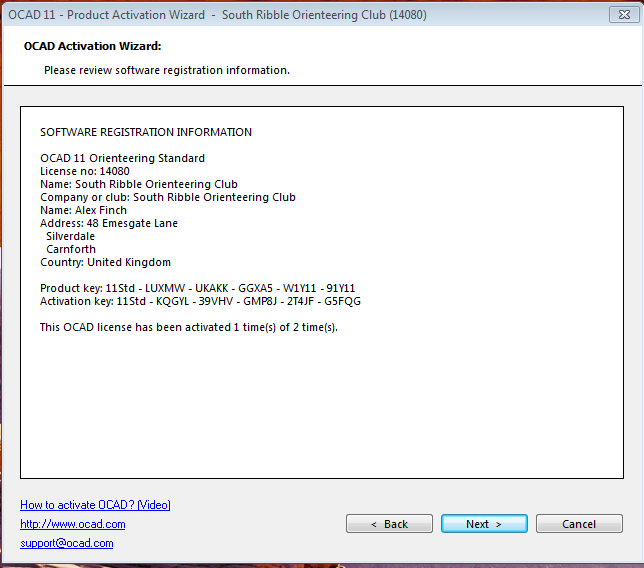
Task: Go back with the Back button
Action: tap(389, 524)
